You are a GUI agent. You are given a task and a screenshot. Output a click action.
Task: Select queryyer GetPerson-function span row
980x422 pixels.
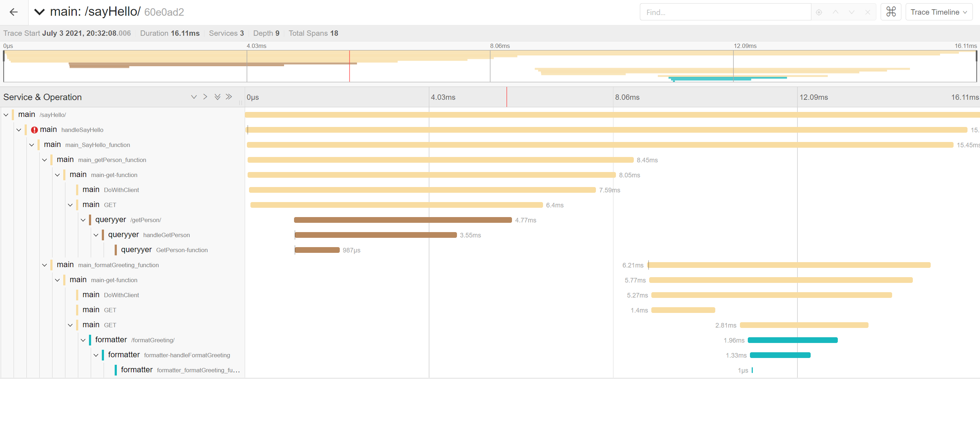[x=164, y=250]
